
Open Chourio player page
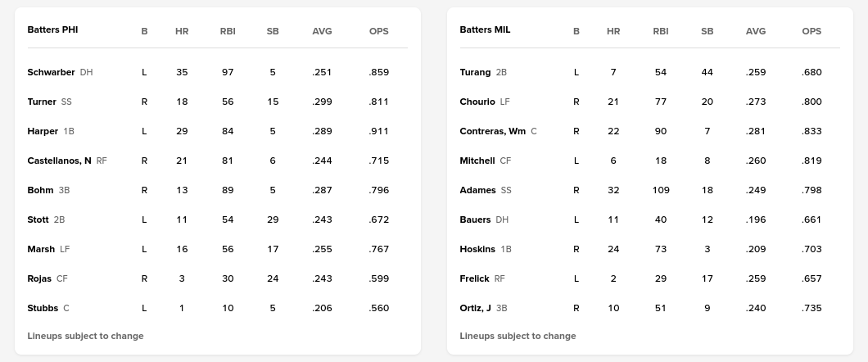point(477,102)
